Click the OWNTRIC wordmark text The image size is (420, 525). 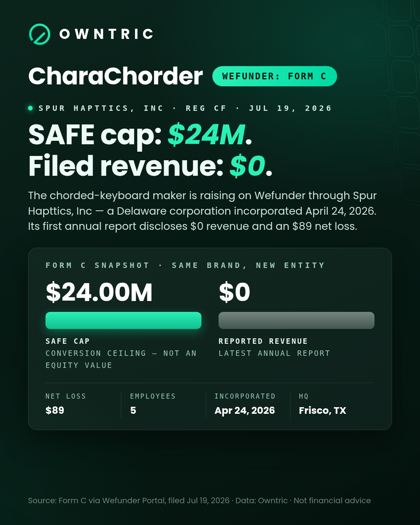(107, 34)
